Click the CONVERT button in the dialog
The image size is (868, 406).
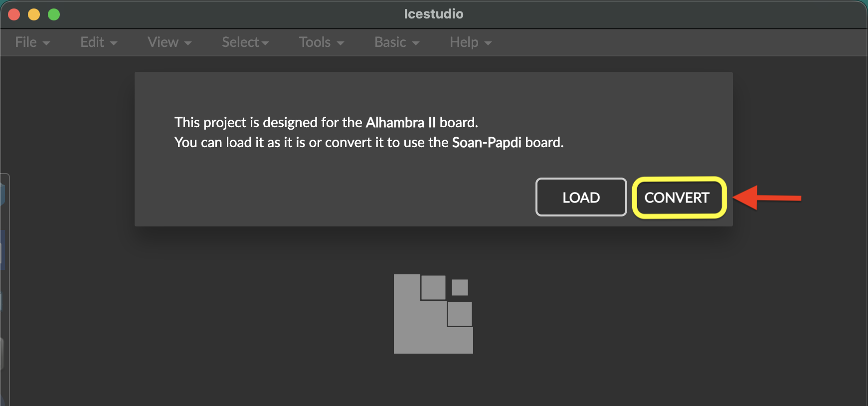click(x=679, y=198)
